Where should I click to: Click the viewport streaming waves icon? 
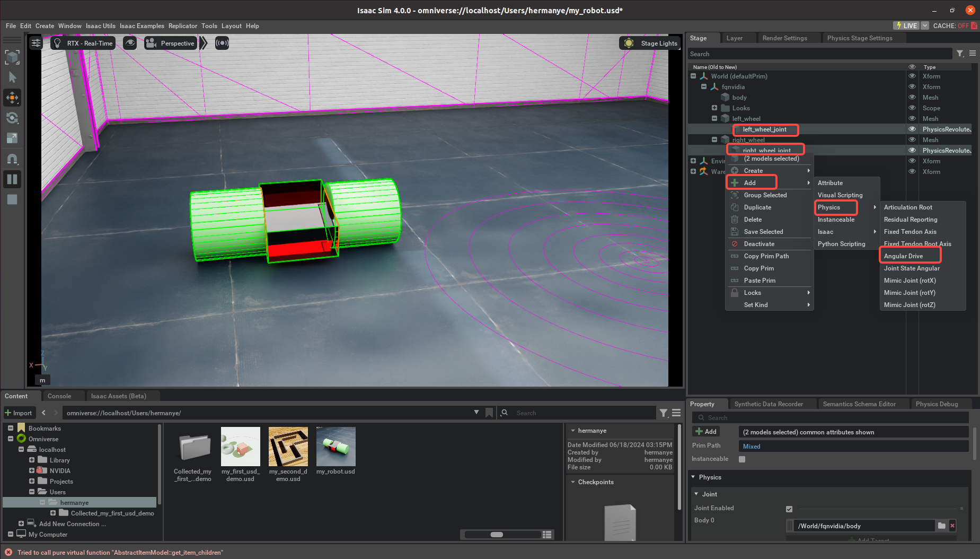point(222,43)
